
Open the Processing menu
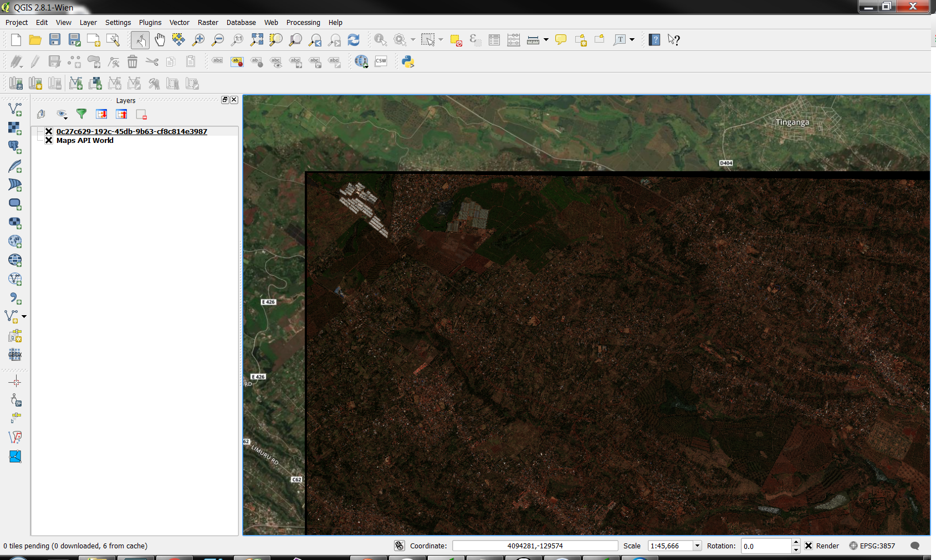click(x=303, y=23)
